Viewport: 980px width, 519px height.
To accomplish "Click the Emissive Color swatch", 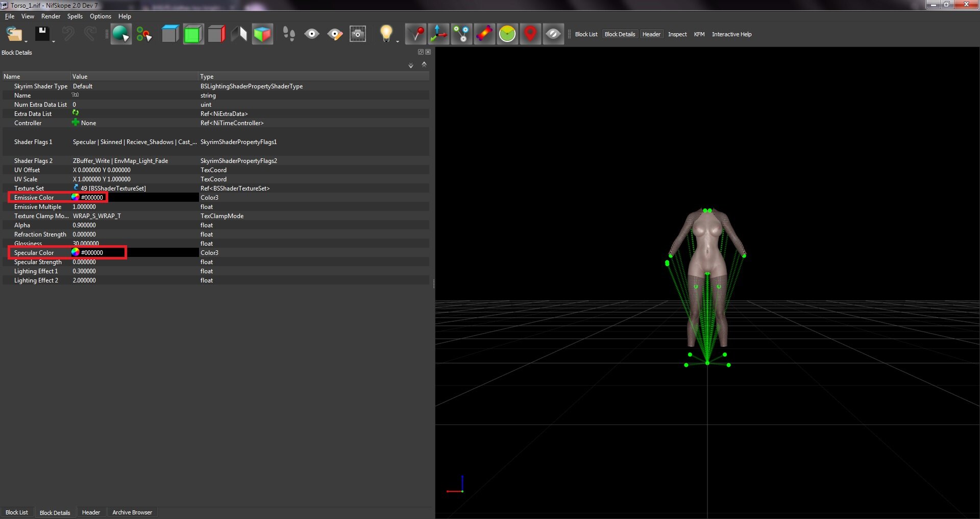I will tap(75, 197).
